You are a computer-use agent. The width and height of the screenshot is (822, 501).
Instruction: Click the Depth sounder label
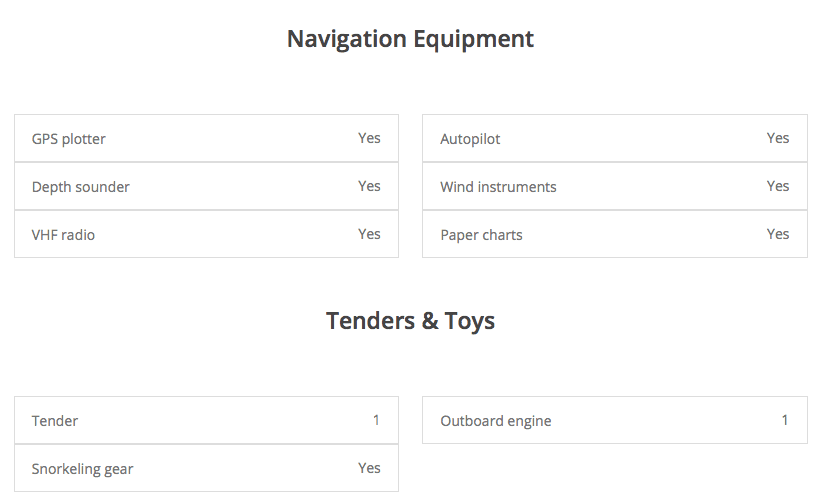click(x=81, y=187)
